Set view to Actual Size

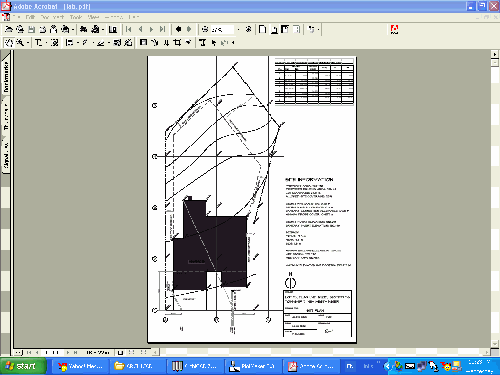click(x=263, y=30)
